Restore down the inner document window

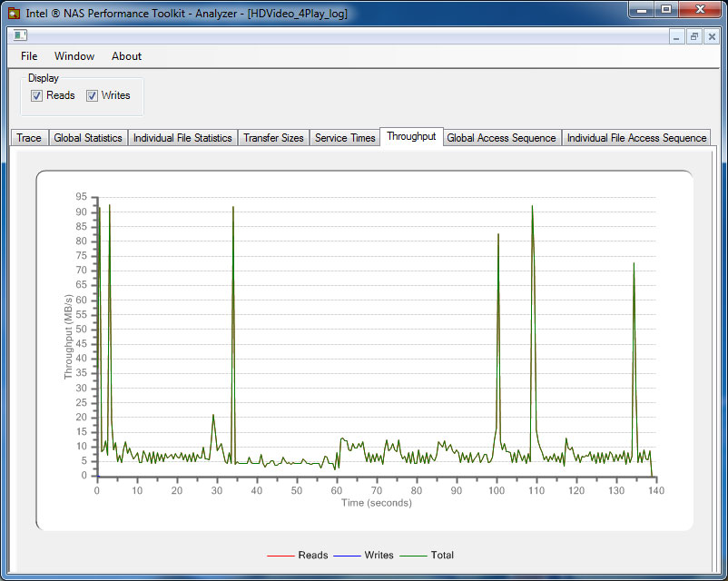coord(694,36)
